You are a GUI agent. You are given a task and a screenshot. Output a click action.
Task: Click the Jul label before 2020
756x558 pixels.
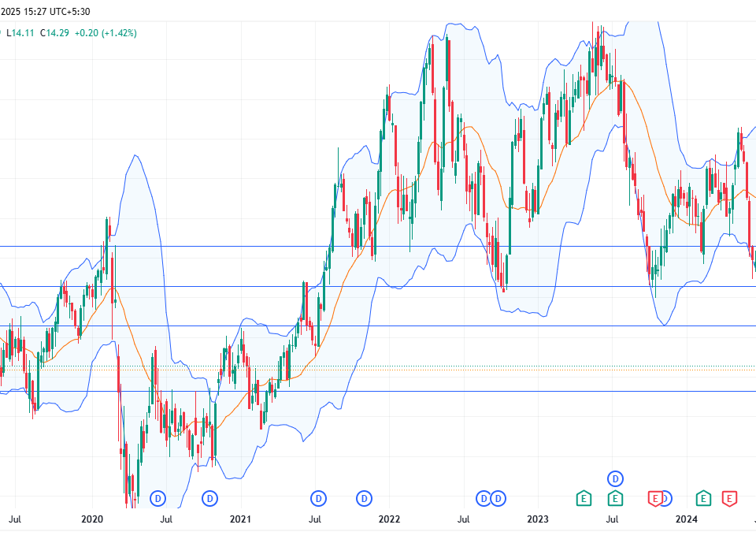tap(15, 519)
